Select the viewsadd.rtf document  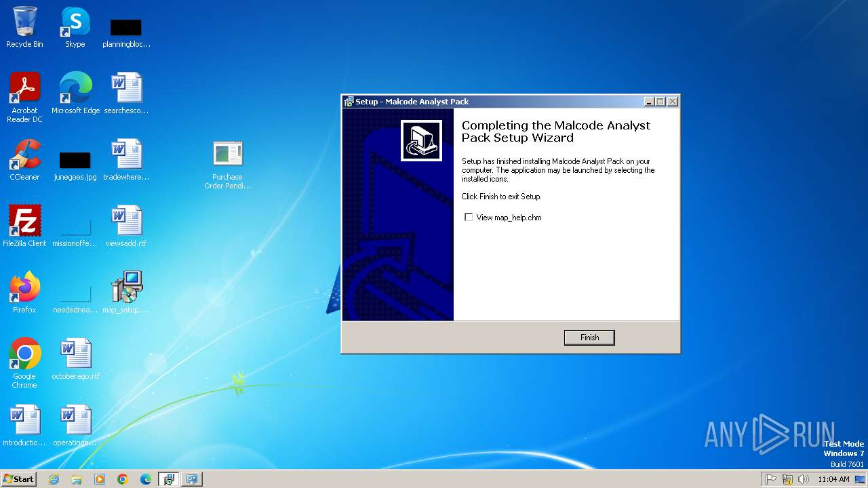[126, 226]
